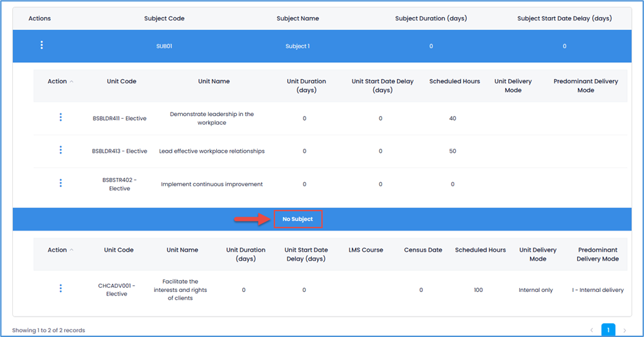Click the Census Date column header
This screenshot has height=337, width=644.
tap(423, 250)
